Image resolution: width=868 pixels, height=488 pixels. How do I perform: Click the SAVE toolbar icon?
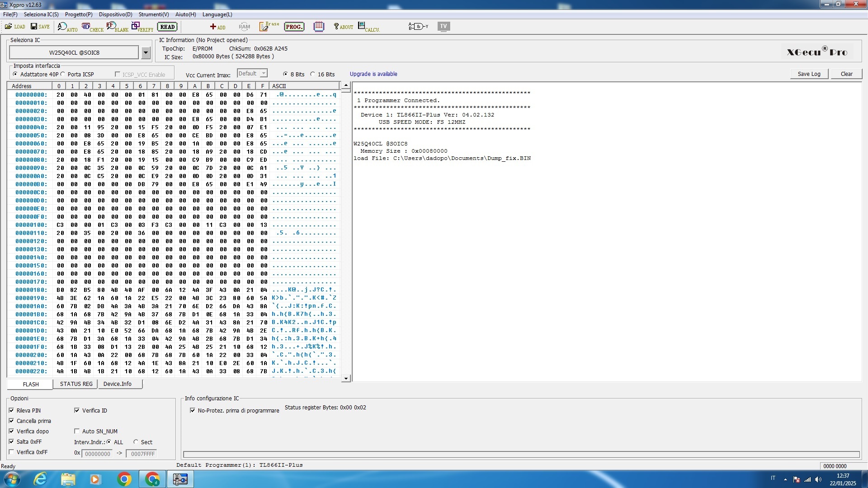tap(40, 27)
